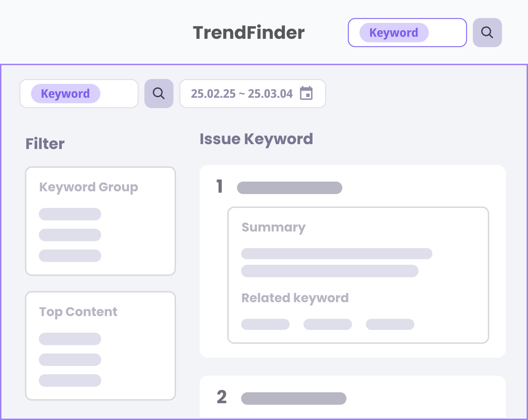
Task: Select third item under Top Content
Action: click(x=70, y=380)
